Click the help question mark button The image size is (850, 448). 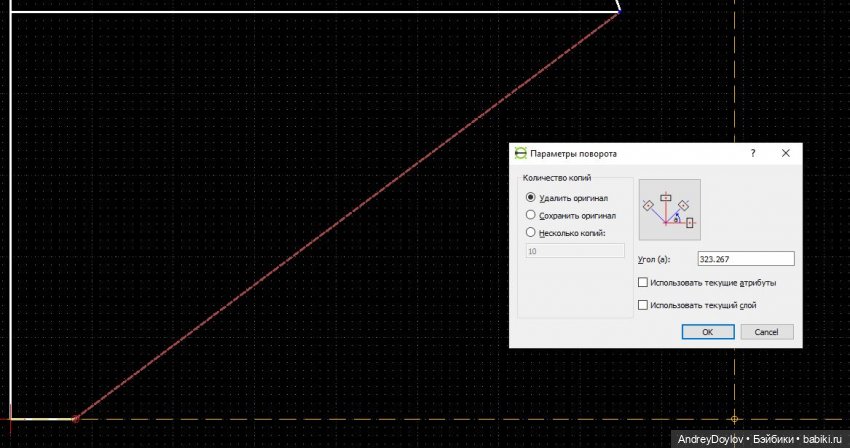751,154
